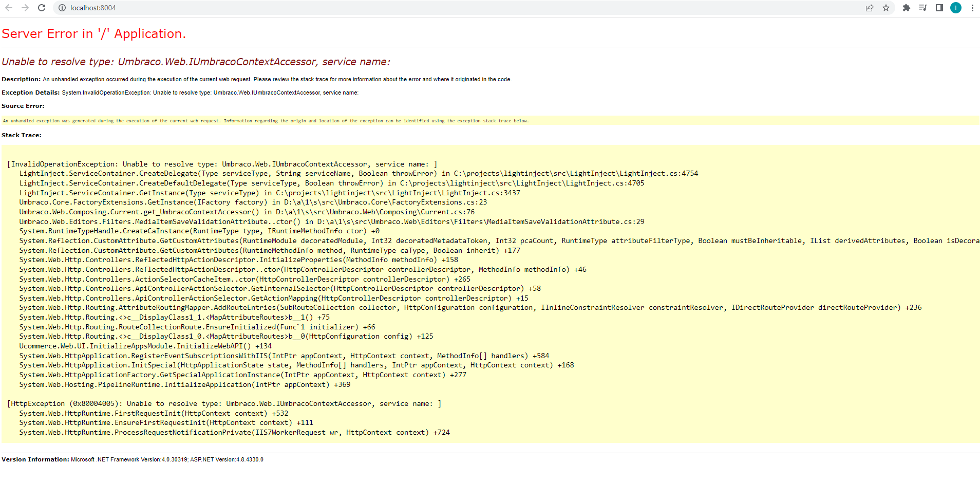
Task: Click the 'HttpRuntime.FirstRequestInit' stack line
Action: coord(154,414)
